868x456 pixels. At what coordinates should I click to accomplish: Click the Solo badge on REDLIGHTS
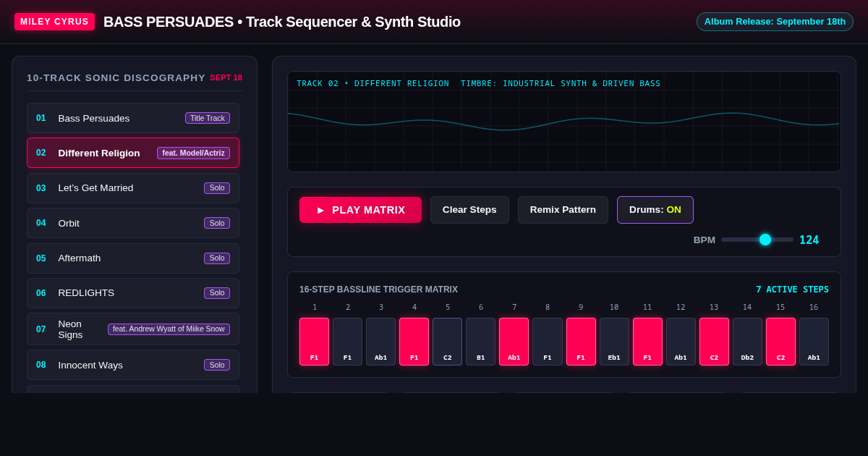click(217, 293)
